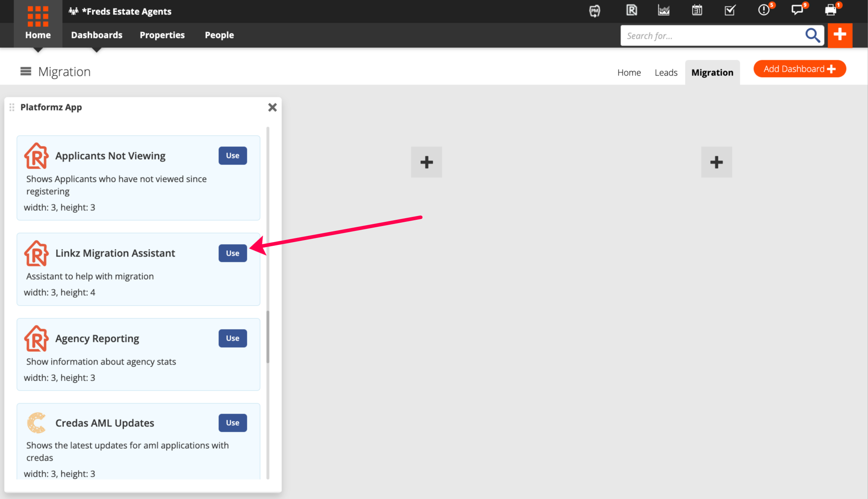Click the Agency Reporting house logo
Viewport: 868px width, 499px height.
tap(36, 338)
